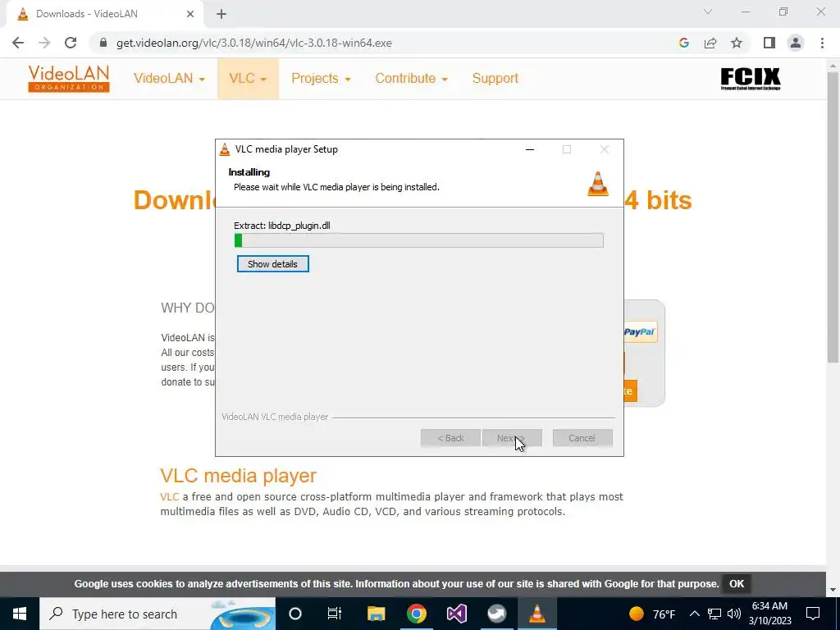The image size is (840, 630).
Task: Open the browser side panel icon
Action: [769, 43]
